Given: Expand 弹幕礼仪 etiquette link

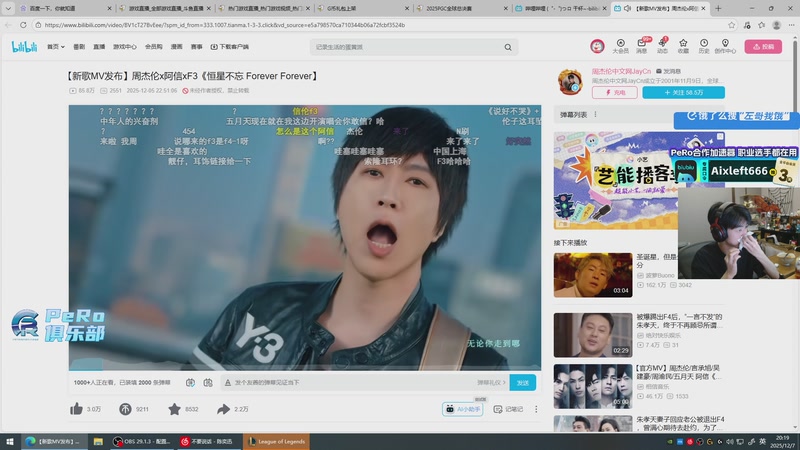Looking at the screenshot, I should click(491, 382).
